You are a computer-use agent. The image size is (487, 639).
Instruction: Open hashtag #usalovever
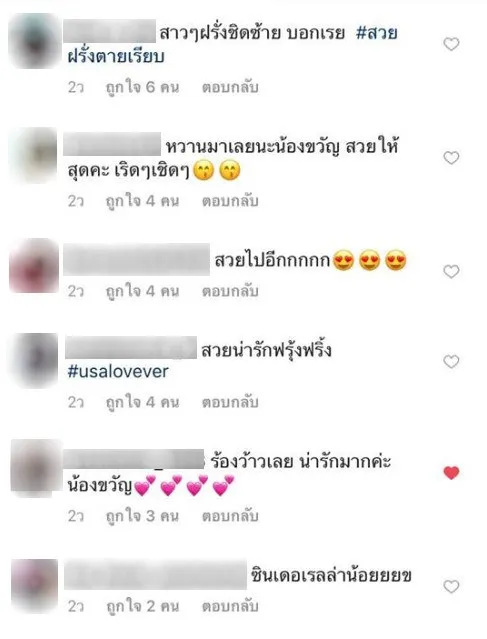[118, 372]
